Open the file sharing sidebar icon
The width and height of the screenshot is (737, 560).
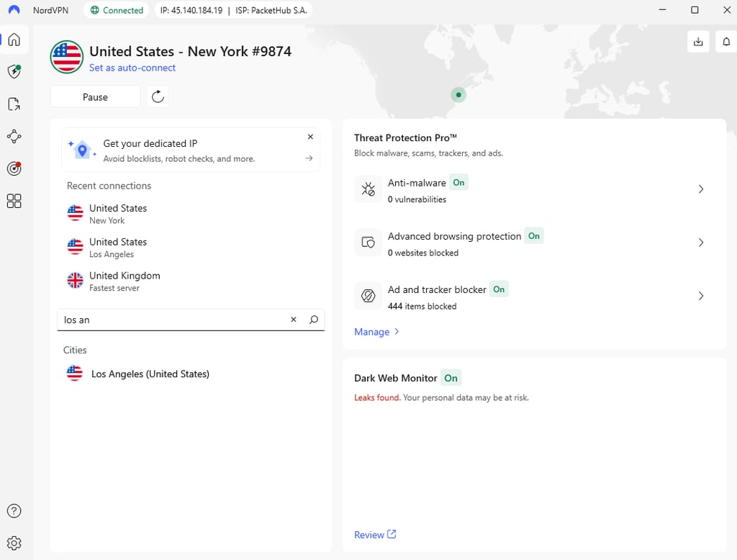tap(14, 104)
